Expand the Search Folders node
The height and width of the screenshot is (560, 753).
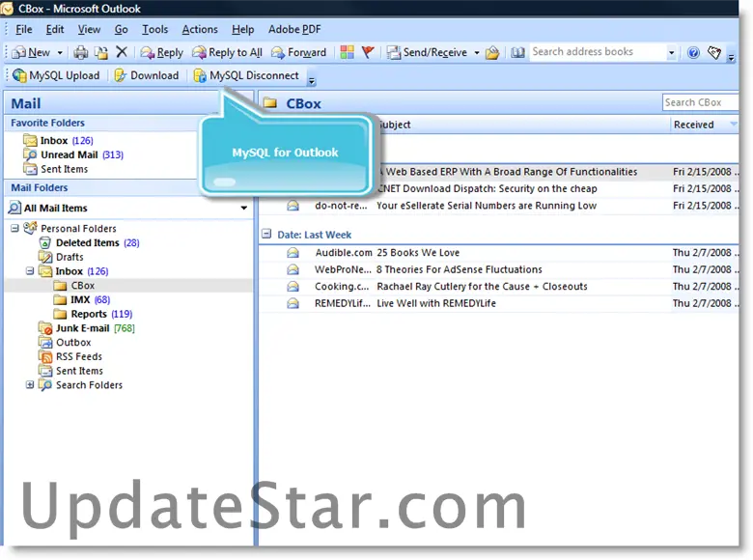30,384
